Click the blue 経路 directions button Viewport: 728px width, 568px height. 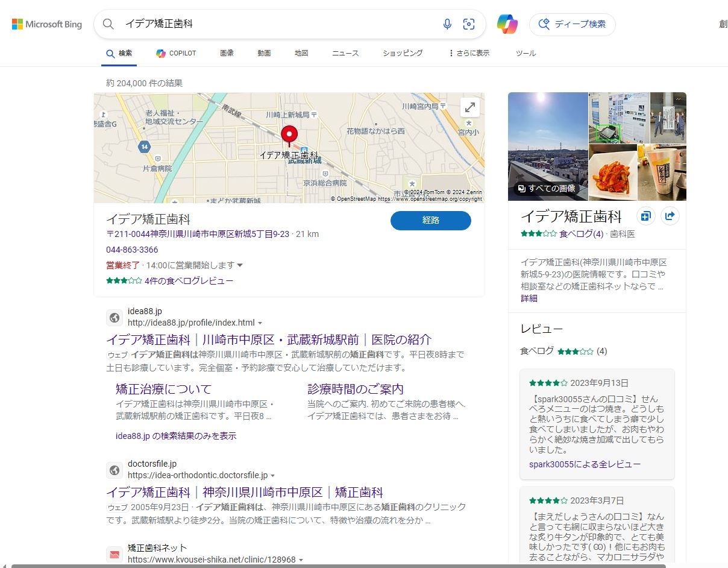click(431, 220)
